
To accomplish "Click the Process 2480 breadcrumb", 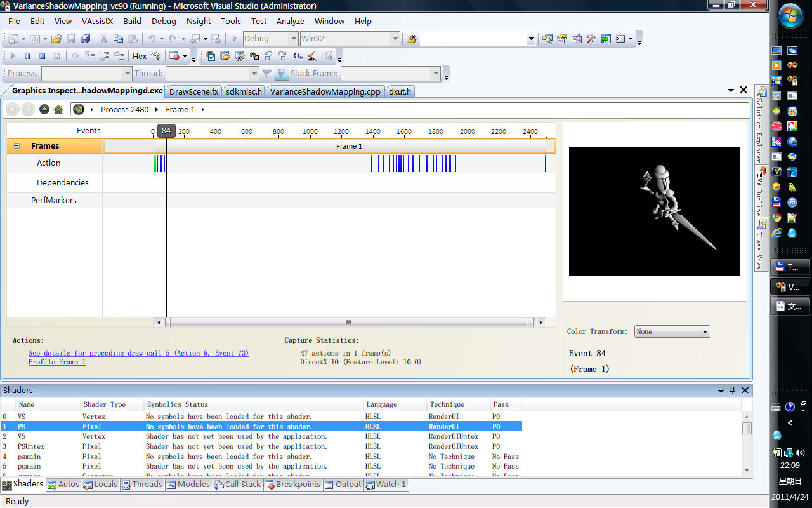I will coord(124,109).
